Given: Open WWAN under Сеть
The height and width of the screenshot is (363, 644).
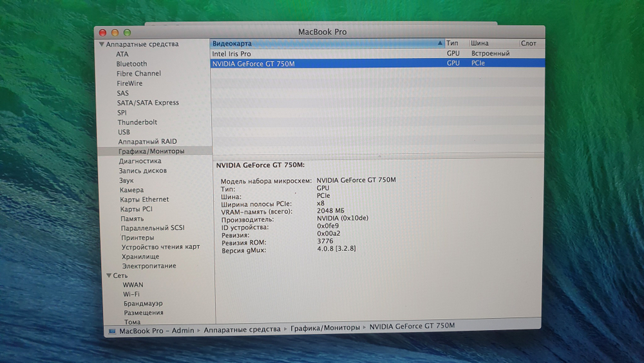Looking at the screenshot, I should (x=133, y=285).
